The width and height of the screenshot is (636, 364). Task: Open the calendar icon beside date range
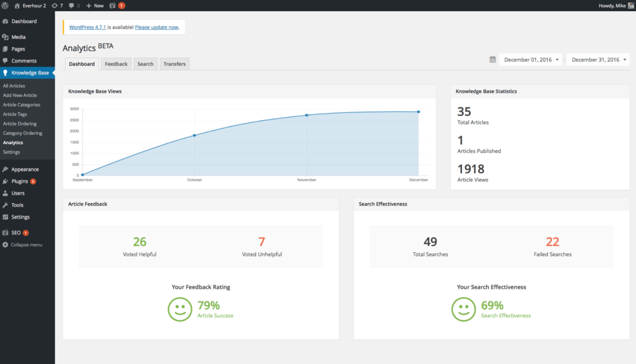pos(494,59)
